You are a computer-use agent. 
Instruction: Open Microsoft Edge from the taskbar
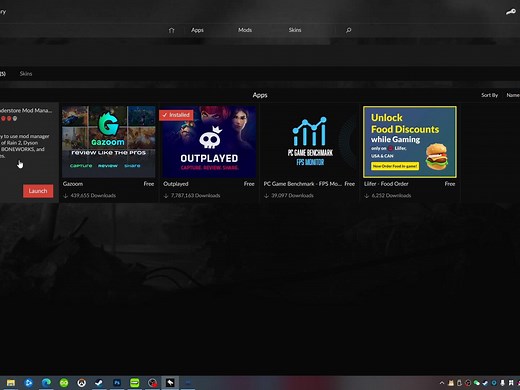pos(46,383)
